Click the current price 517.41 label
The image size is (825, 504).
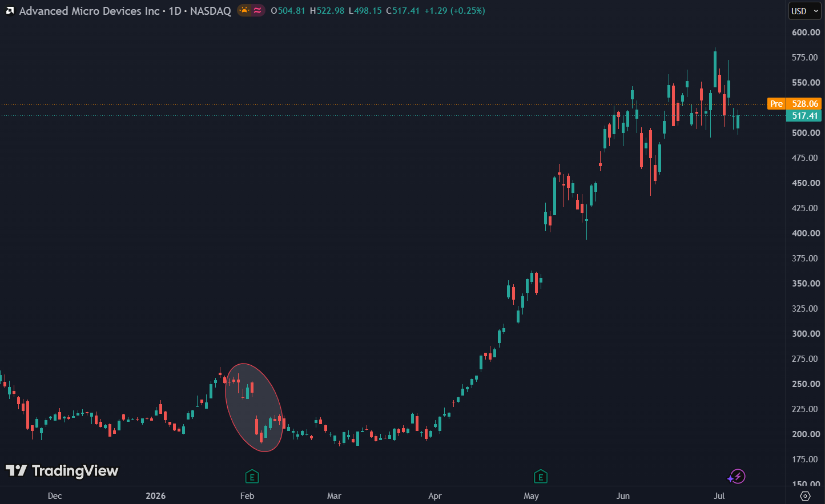click(x=804, y=115)
